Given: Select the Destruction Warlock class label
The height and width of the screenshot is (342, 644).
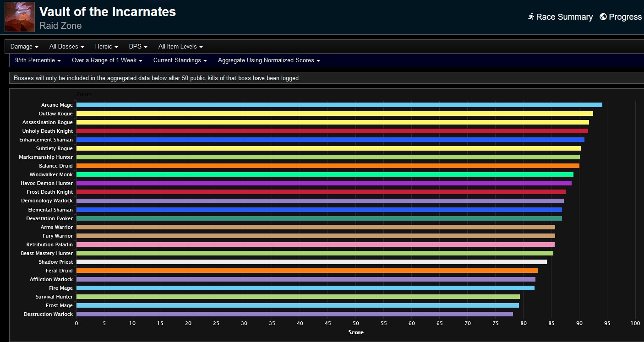Looking at the screenshot, I should point(48,314).
